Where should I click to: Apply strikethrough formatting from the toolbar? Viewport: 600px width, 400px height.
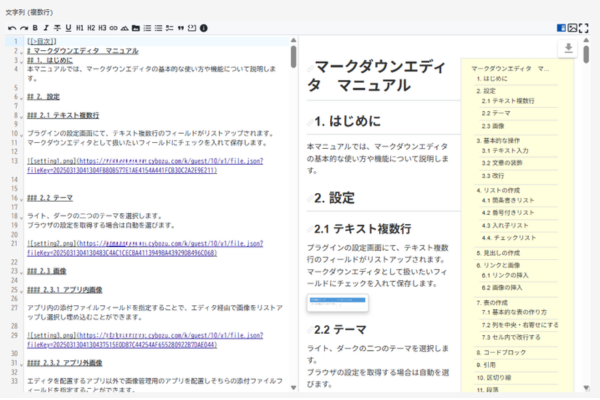click(x=57, y=28)
